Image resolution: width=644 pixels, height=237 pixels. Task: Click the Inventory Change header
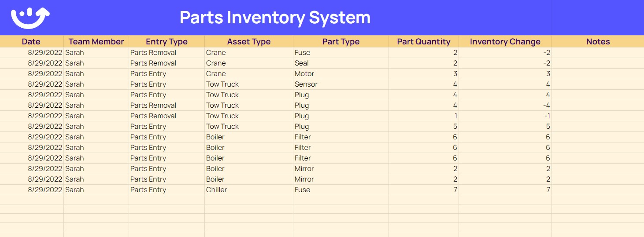[505, 42]
